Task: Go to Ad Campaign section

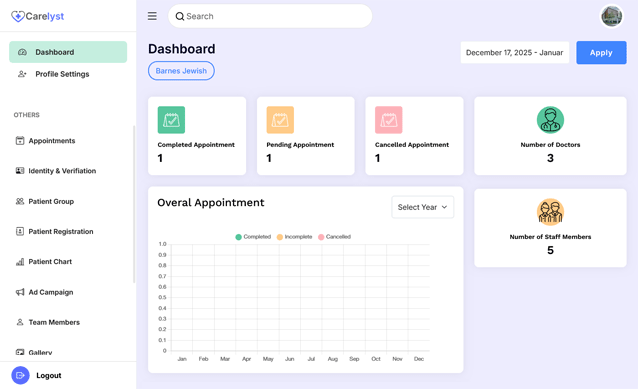Action: coord(51,292)
